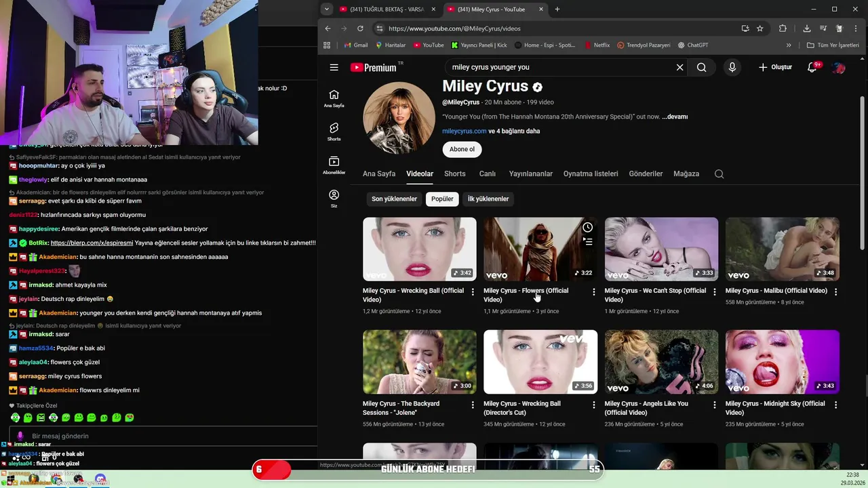Viewport: 868px width, 488px height.
Task: Click Oluştur create button
Action: point(775,67)
